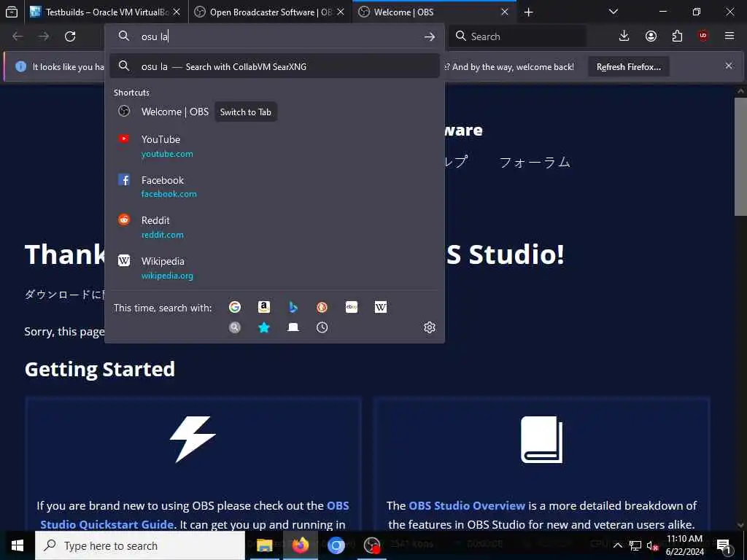Close the Open Broadcaster Software tab
747x560 pixels.
pos(341,12)
